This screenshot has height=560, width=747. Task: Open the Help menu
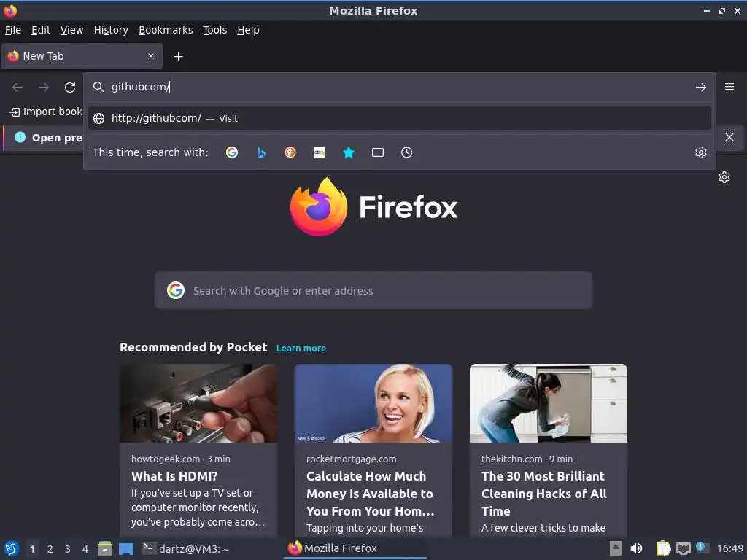248,30
